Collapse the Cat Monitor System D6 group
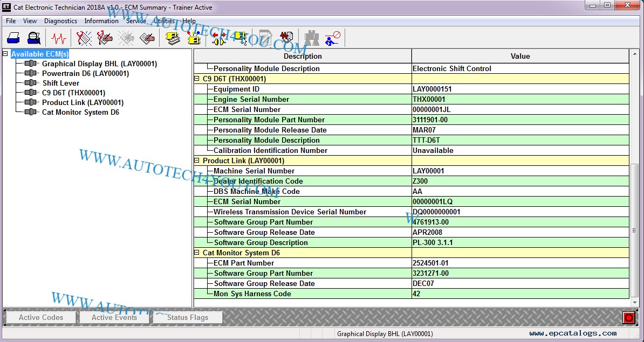 pos(197,253)
